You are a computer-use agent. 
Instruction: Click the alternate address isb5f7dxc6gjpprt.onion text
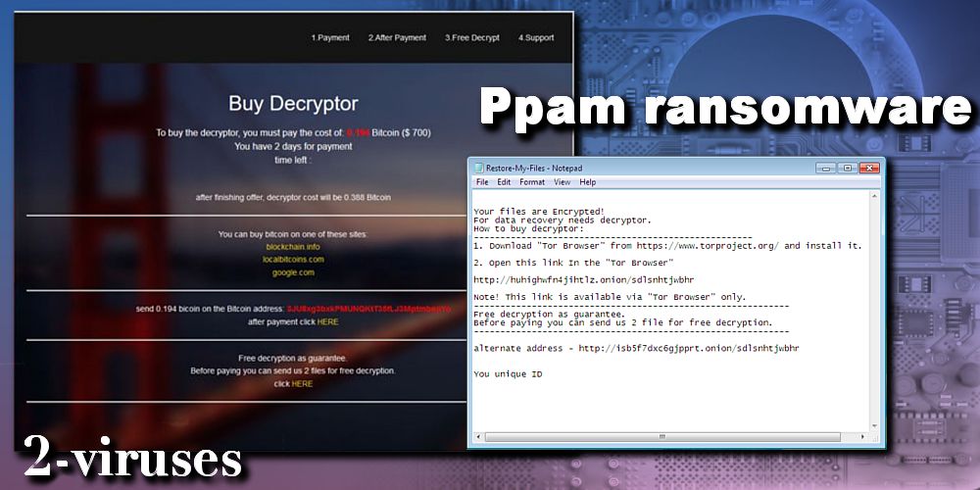tap(689, 348)
